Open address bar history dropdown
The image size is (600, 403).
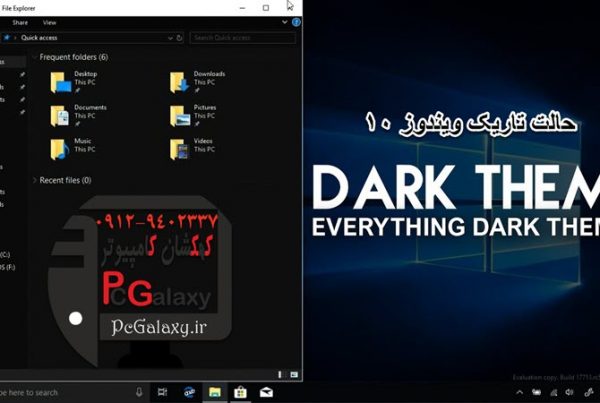tap(170, 38)
